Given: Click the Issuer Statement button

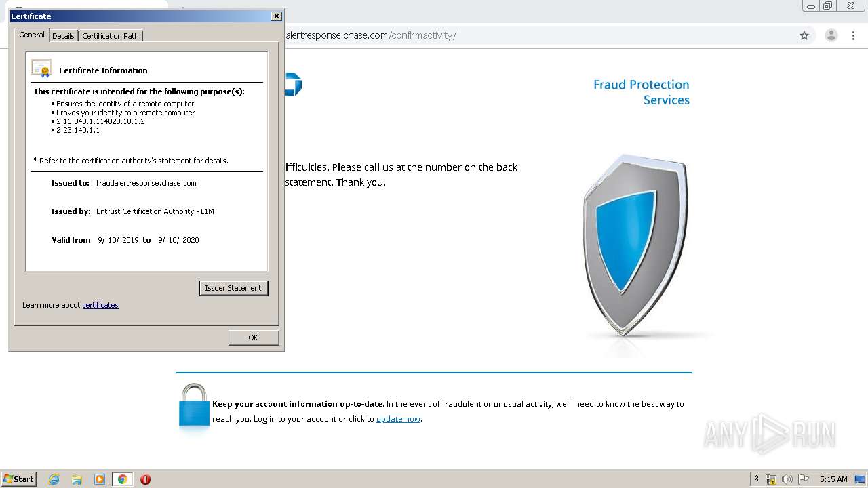Looking at the screenshot, I should tap(233, 288).
